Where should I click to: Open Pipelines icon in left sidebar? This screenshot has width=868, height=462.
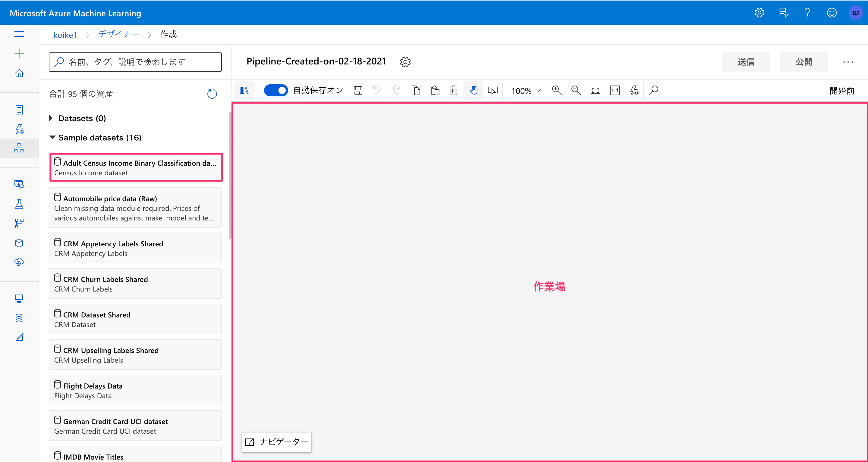pos(19,223)
